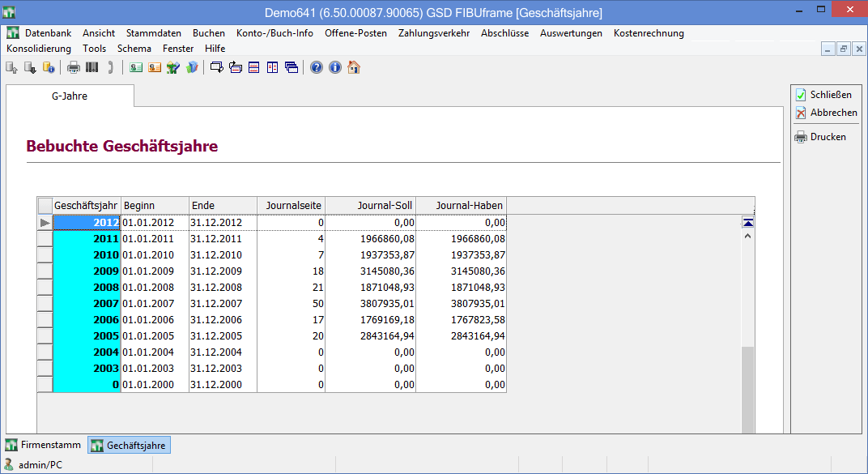This screenshot has height=474, width=868.
Task: Click the binders archive icon in toolbar
Action: click(x=92, y=67)
